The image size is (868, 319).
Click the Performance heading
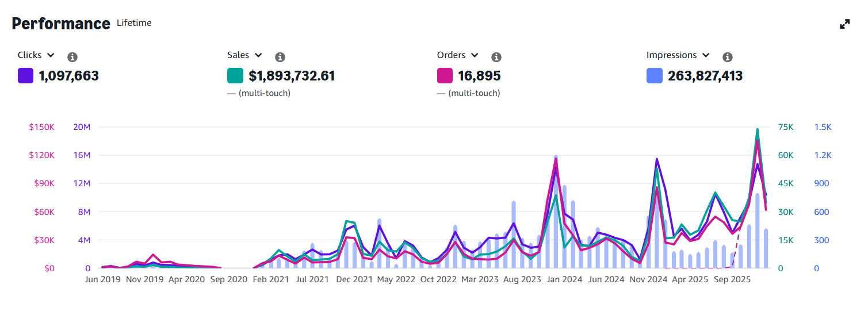tap(61, 24)
